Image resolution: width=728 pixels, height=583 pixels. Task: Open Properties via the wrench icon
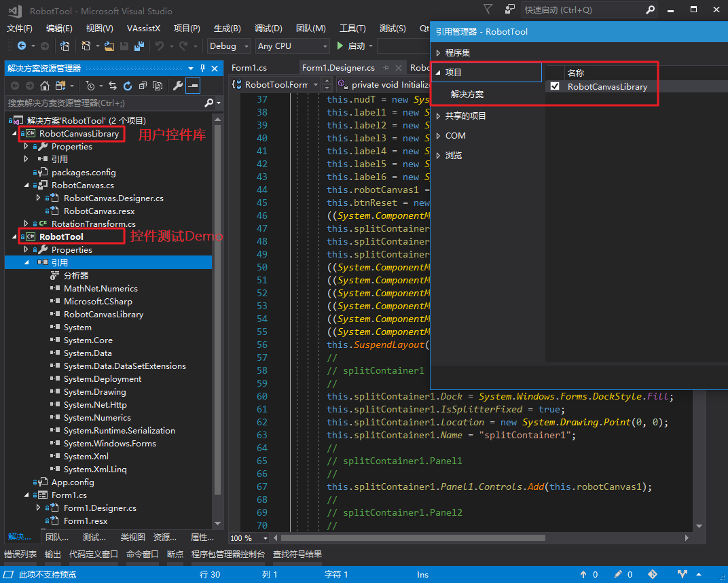178,86
